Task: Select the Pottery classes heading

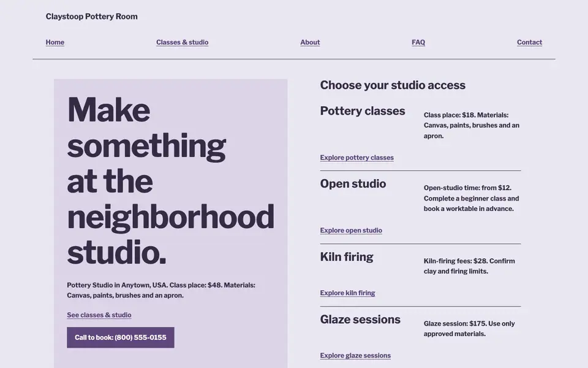Action: tap(363, 111)
